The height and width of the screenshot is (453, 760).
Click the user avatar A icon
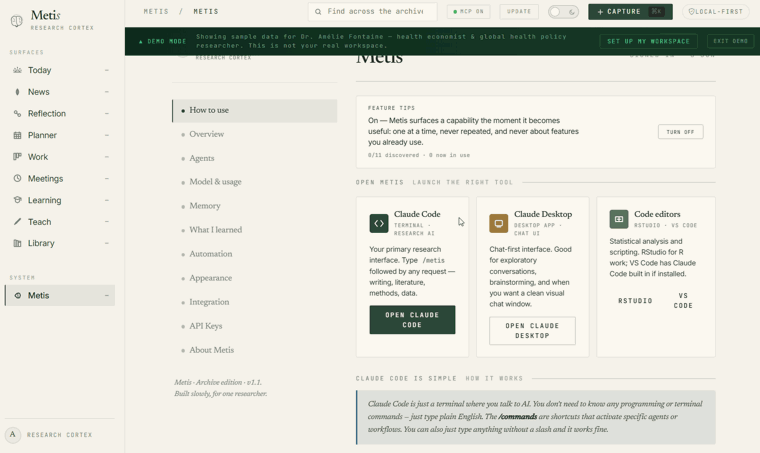pyautogui.click(x=13, y=435)
